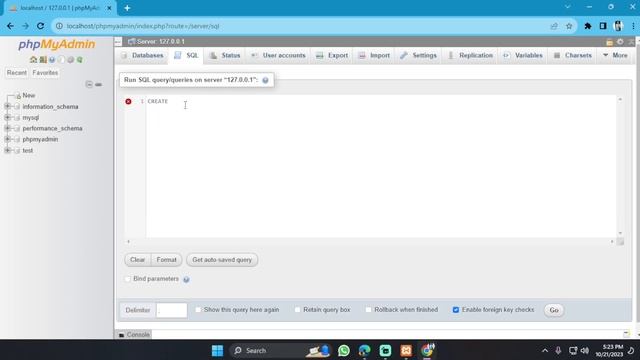Click the phpMyAdmin Home icon

point(33,60)
